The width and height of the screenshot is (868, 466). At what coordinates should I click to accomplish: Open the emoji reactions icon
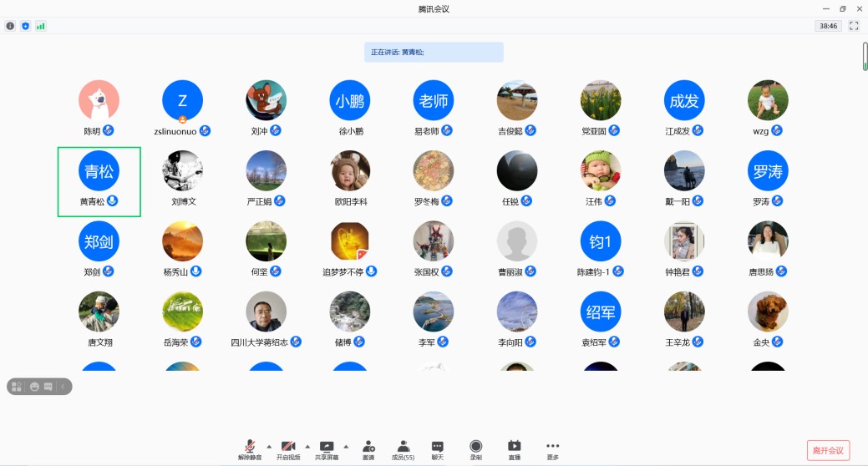(x=34, y=387)
